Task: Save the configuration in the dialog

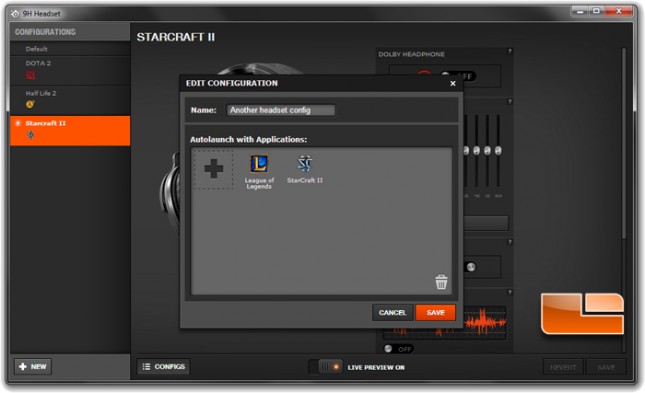Action: point(436,313)
